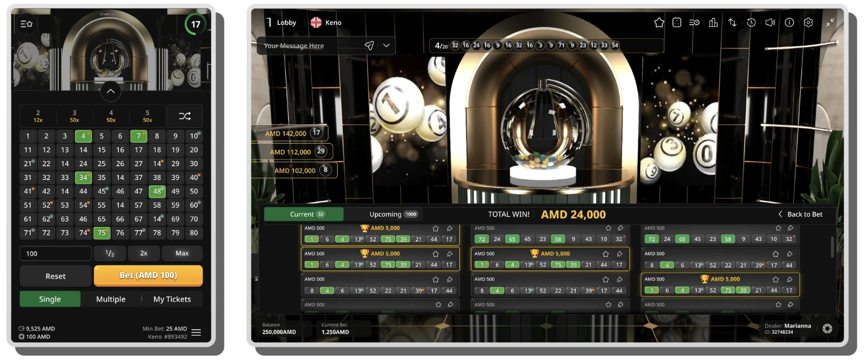868x361 pixels.
Task: Open the settings gear icon
Action: (x=808, y=23)
